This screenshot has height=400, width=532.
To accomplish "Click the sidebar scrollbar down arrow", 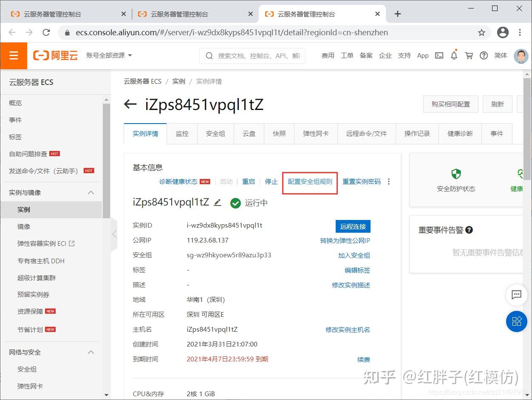I will (x=106, y=395).
